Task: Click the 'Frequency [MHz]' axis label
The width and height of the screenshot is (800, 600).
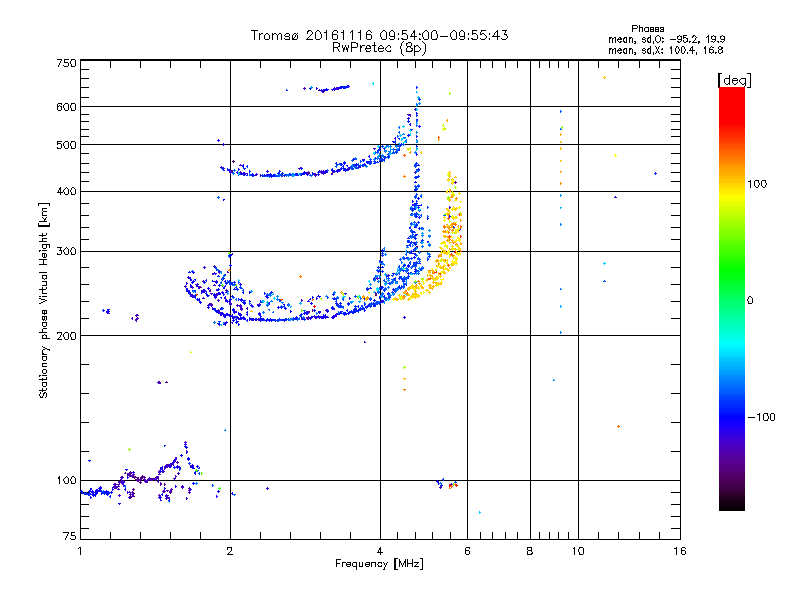Action: [379, 564]
